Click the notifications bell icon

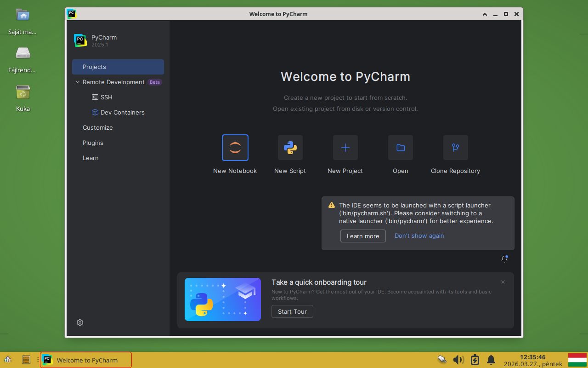[x=504, y=259]
